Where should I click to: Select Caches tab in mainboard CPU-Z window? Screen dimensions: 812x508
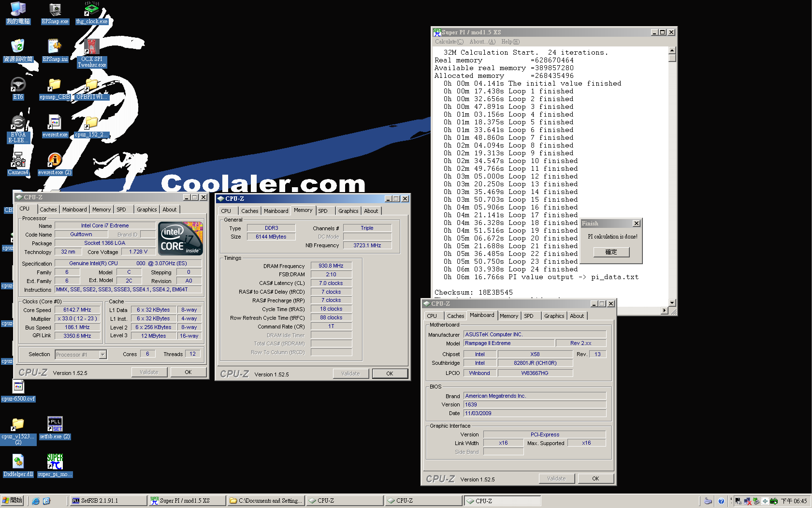point(455,316)
